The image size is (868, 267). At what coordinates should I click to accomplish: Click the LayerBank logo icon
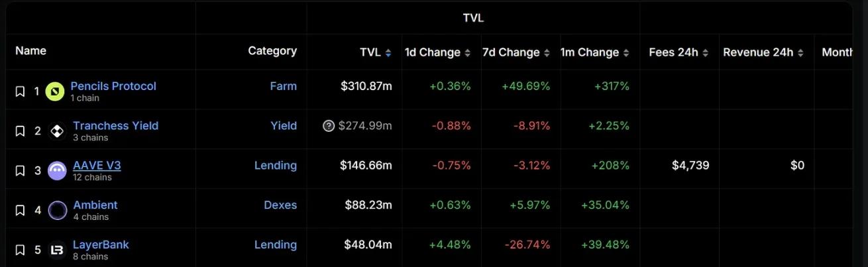coord(57,250)
